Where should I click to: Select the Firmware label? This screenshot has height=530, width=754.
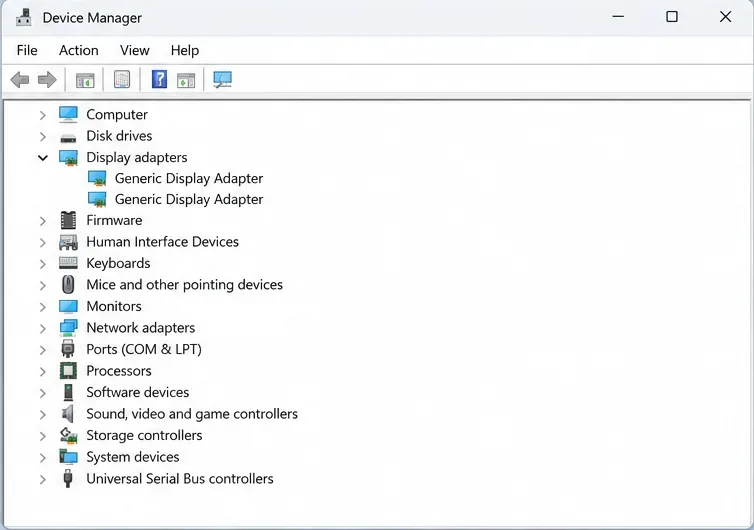click(114, 220)
